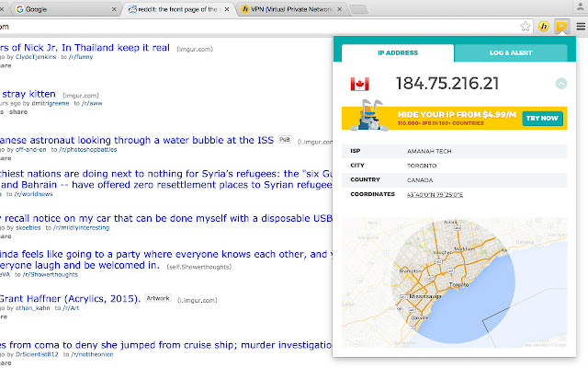The width and height of the screenshot is (588, 368).
Task: Open user ClydeTjenkins profile
Action: (36, 57)
